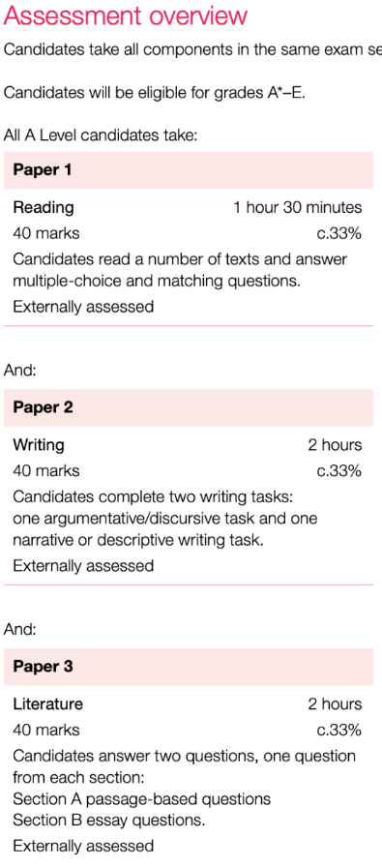This screenshot has height=868, width=382.
Task: Click the c.33% weighting for Paper 2
Action: coord(339,470)
